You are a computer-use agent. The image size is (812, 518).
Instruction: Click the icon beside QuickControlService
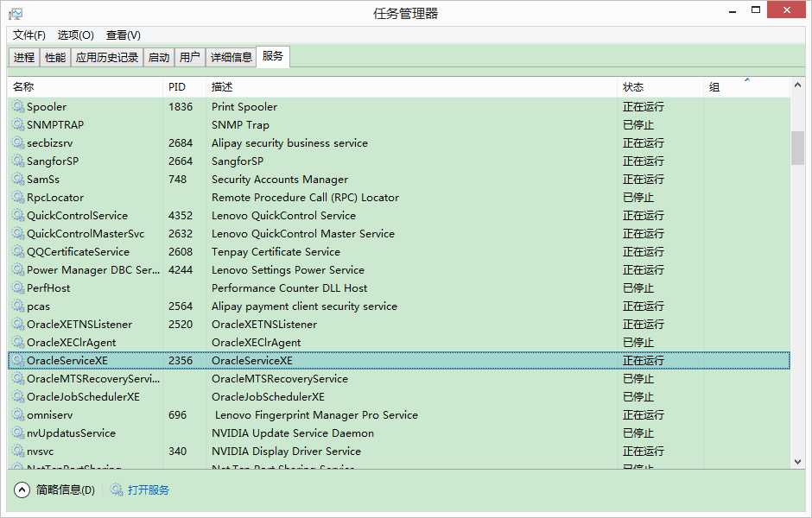click(x=19, y=215)
